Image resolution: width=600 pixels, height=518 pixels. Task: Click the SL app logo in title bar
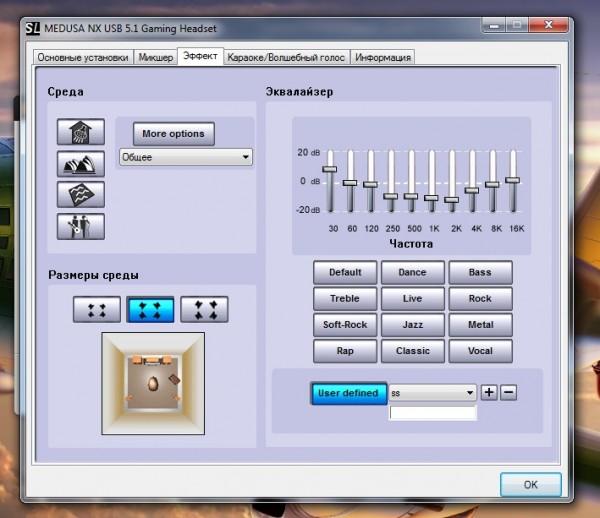[33, 29]
